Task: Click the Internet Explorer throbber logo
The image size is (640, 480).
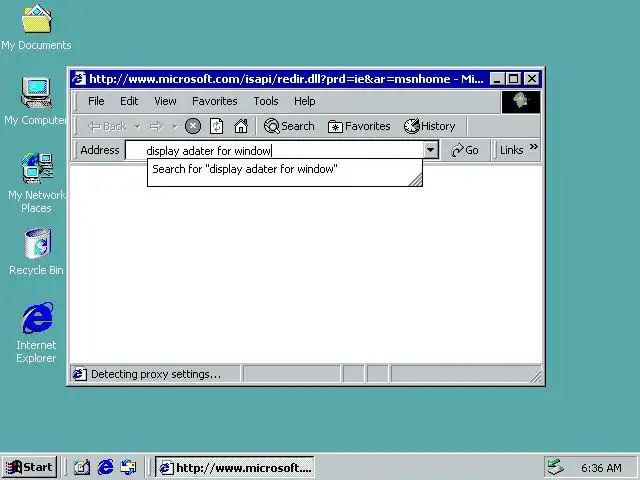Action: (521, 101)
